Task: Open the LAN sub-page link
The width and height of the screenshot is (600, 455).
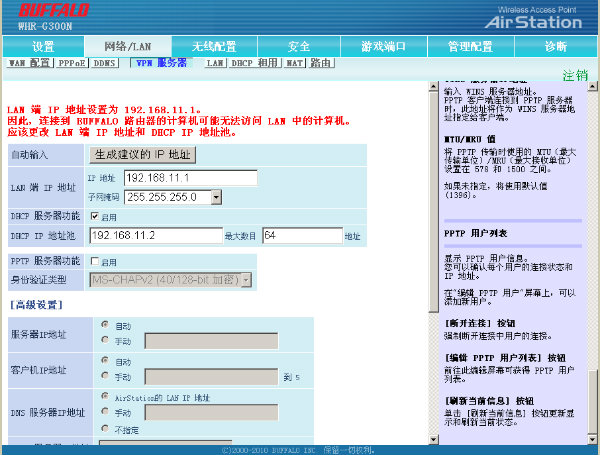Action: click(x=215, y=63)
